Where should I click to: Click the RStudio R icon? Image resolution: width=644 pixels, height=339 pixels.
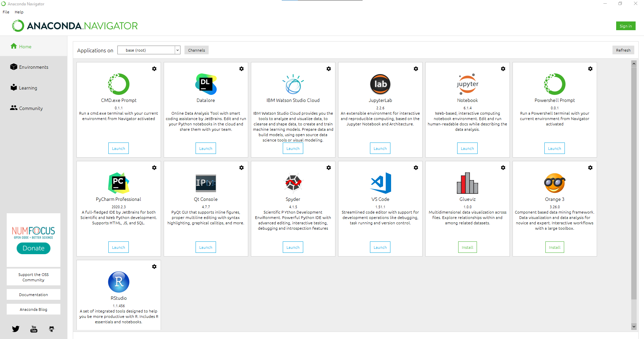[119, 282]
